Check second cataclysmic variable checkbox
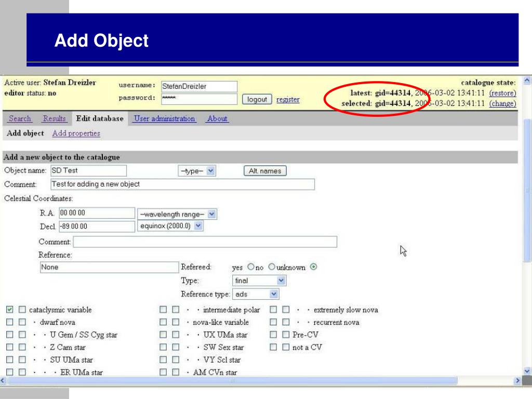Screen dimensions: 532x399 tap(22, 310)
